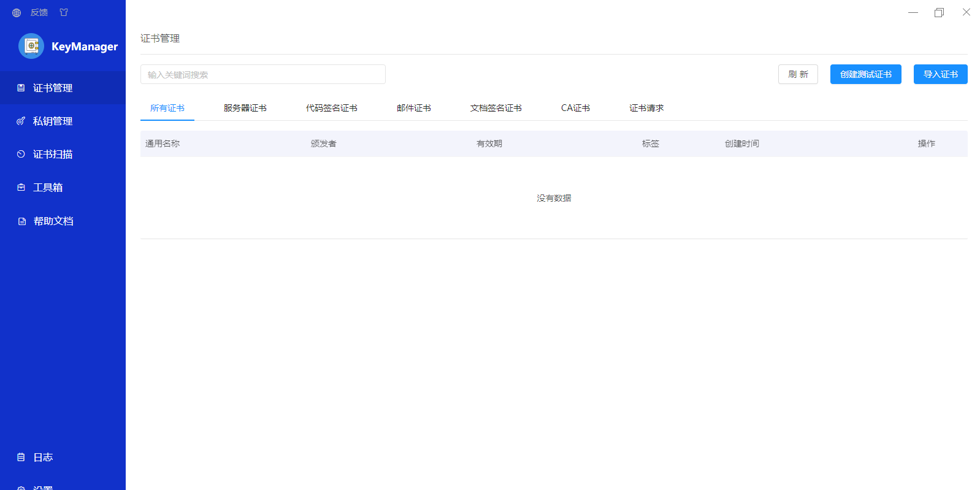
Task: Select the 所有证书 tab
Action: pos(167,108)
